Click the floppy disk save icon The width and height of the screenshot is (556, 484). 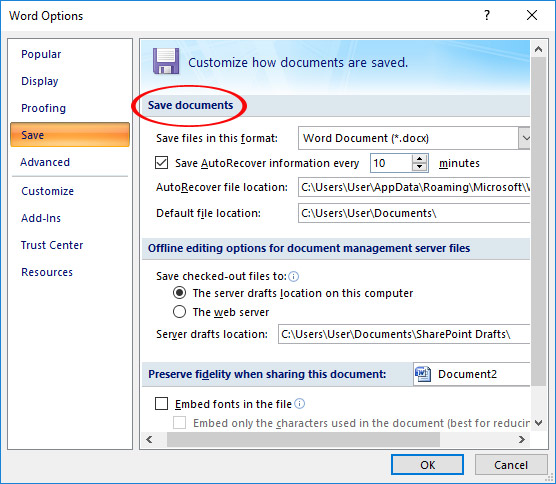pos(166,61)
